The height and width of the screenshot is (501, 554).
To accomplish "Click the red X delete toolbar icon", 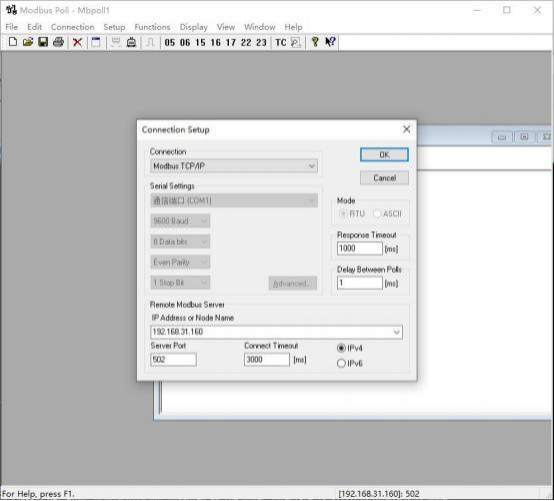I will point(77,42).
